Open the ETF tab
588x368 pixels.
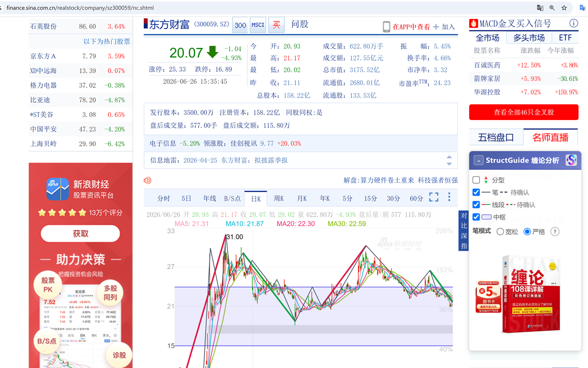(x=565, y=38)
